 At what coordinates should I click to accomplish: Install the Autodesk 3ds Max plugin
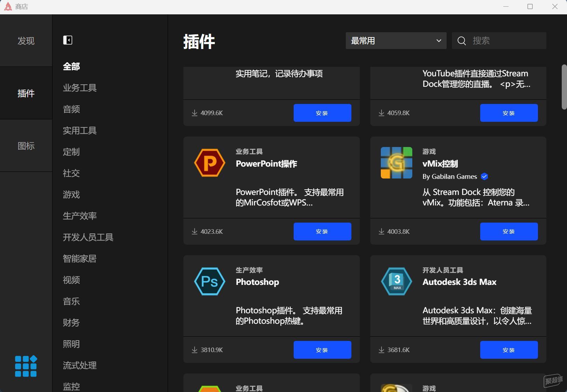pos(509,350)
